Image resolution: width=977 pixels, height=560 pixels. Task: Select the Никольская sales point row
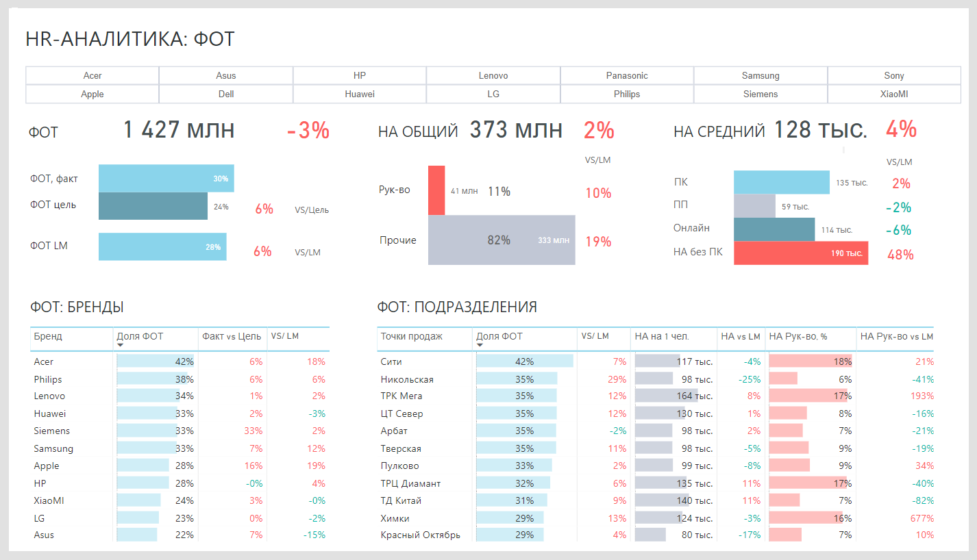point(656,379)
